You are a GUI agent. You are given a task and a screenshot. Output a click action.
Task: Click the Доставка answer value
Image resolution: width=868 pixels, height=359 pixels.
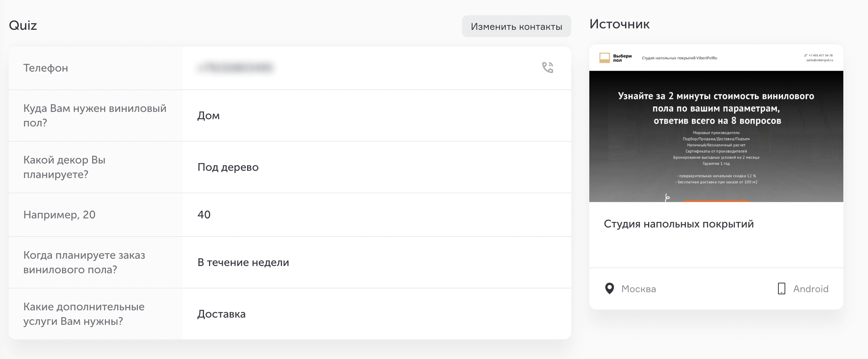pos(221,314)
